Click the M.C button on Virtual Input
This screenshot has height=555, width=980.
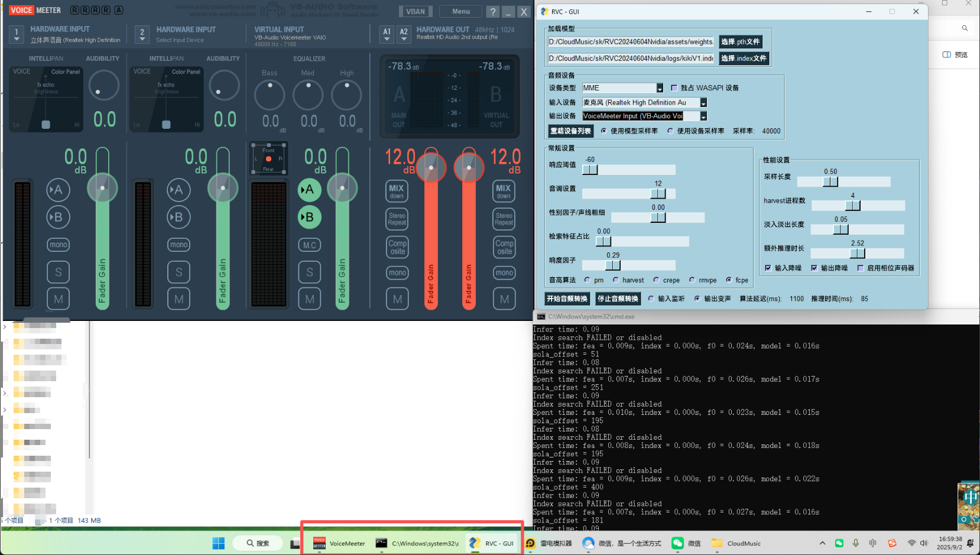[x=309, y=245]
